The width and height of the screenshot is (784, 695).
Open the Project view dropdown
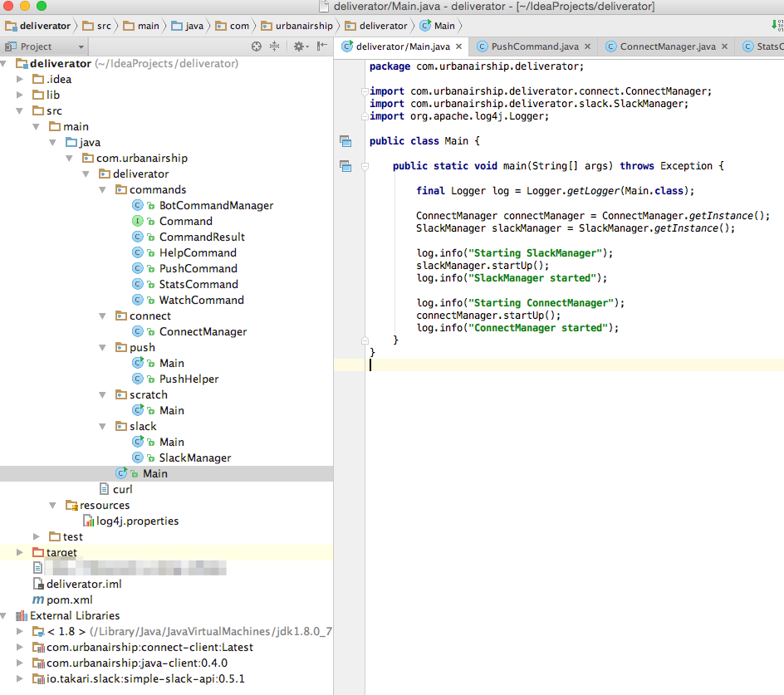(x=81, y=47)
